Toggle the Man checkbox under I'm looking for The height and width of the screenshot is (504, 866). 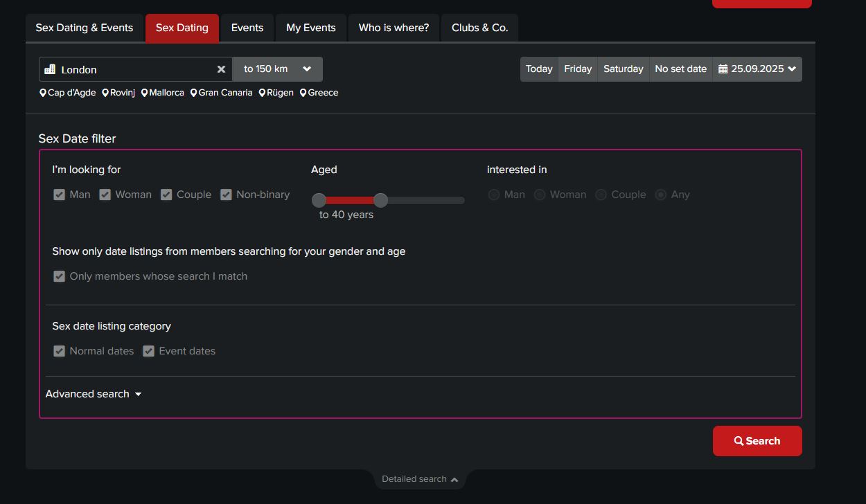point(59,195)
